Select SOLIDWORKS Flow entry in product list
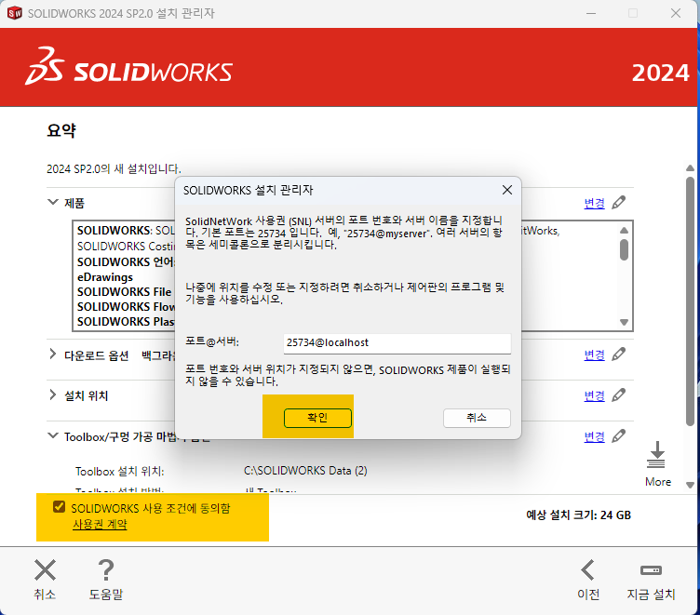 [x=126, y=307]
